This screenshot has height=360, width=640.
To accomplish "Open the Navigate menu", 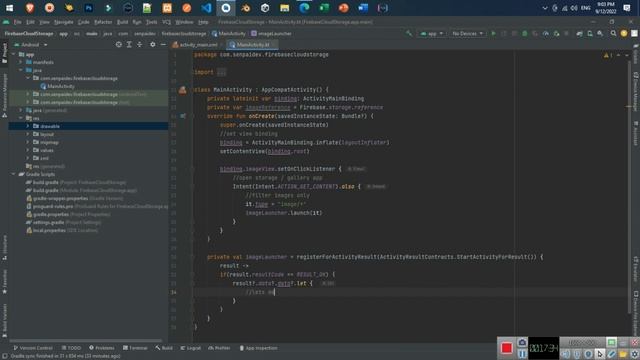I will click(64, 22).
